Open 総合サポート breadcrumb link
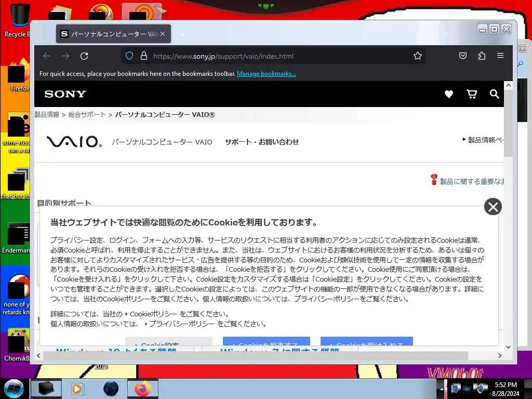 [x=87, y=115]
